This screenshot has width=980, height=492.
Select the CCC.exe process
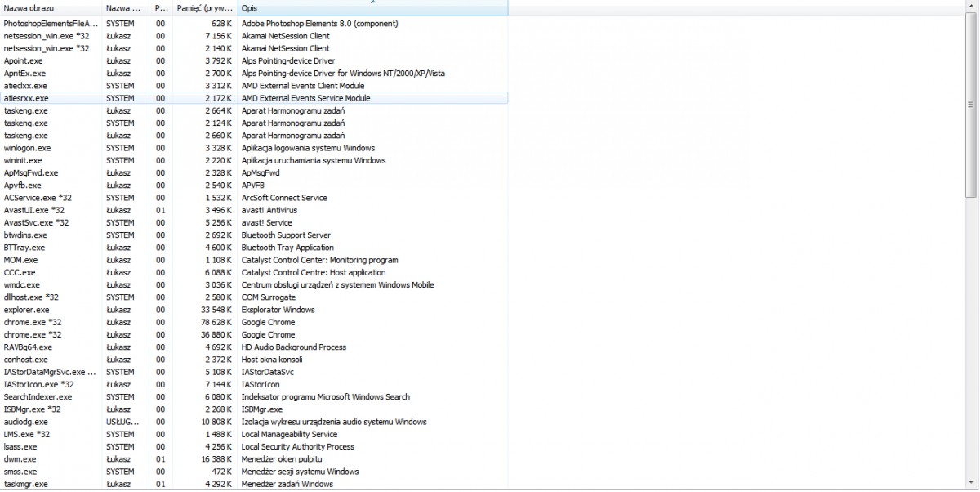(254, 272)
